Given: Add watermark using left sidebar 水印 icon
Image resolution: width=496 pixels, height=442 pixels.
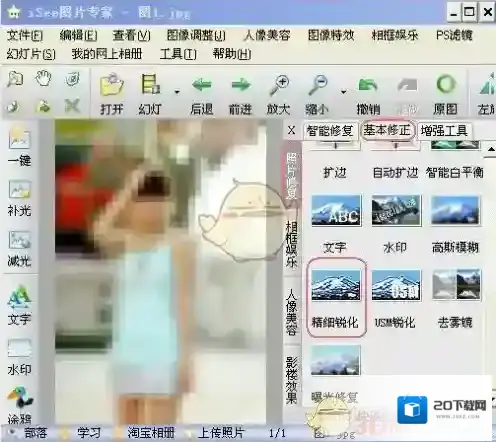Looking at the screenshot, I should (19, 349).
